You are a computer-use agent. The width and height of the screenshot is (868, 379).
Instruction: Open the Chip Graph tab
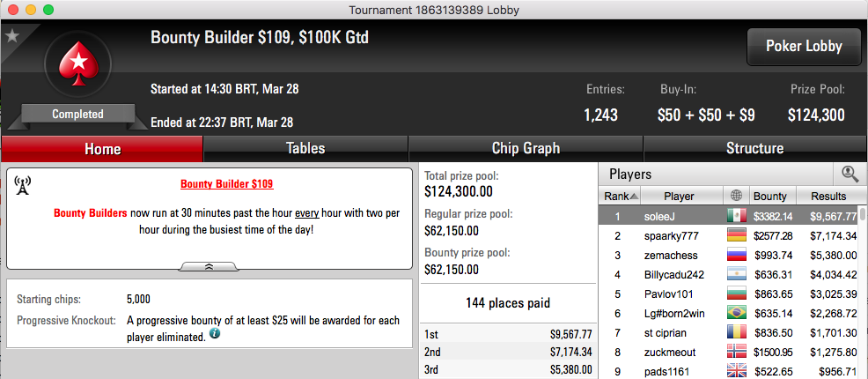[x=526, y=148]
